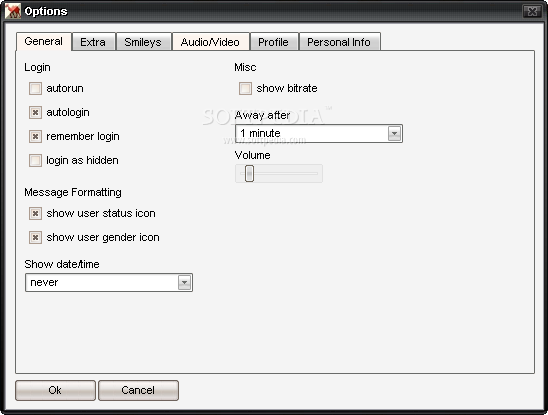Click the application icon in the title bar
This screenshot has height=415, width=548.
point(13,11)
